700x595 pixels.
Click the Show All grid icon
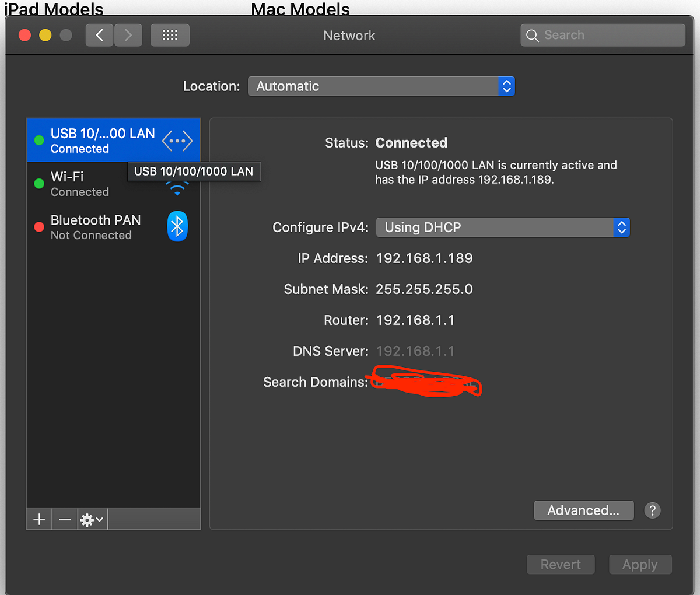170,35
